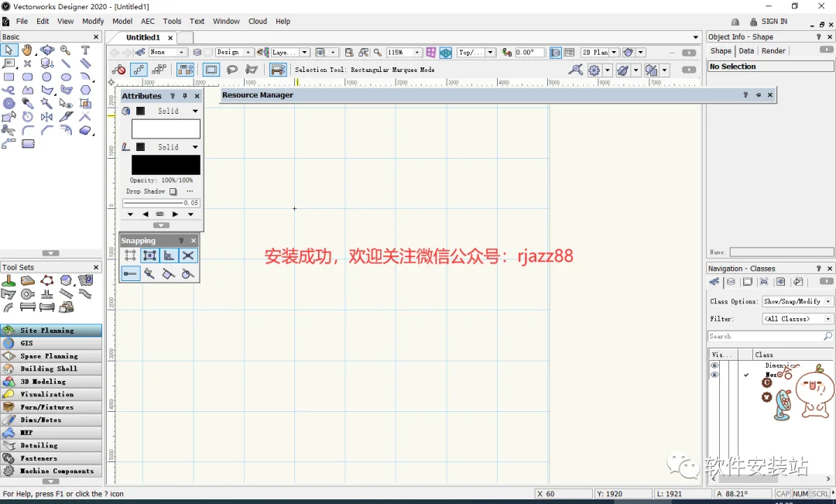Open Class Options Show/Snap/Modify dropdown
This screenshot has height=504, width=836.
click(797, 301)
